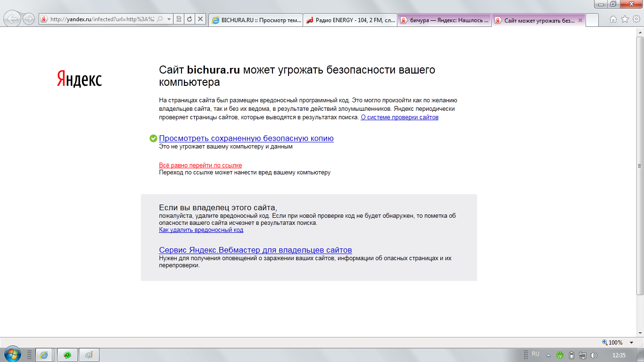644x362 pixels.
Task: Open the network tray icon
Action: 583,355
